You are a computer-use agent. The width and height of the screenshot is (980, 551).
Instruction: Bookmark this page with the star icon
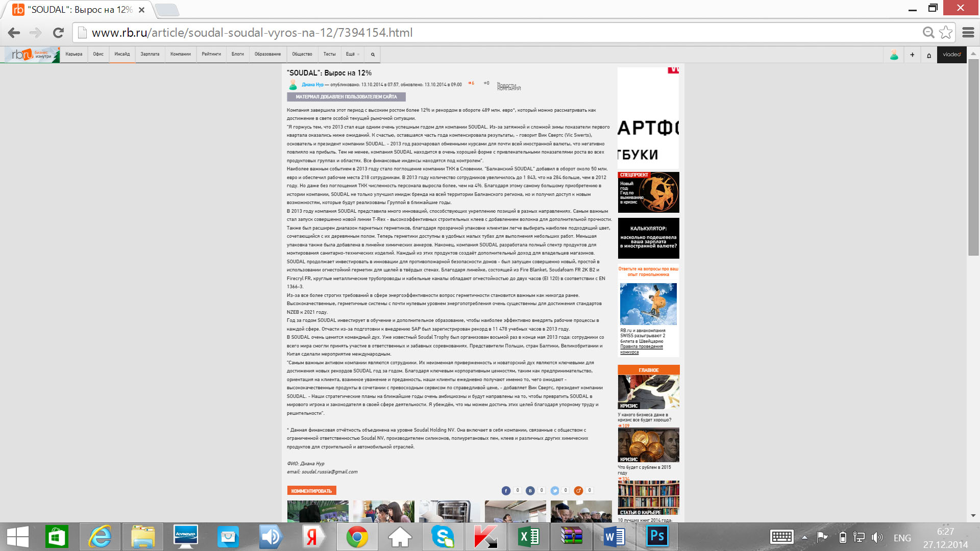pos(946,33)
